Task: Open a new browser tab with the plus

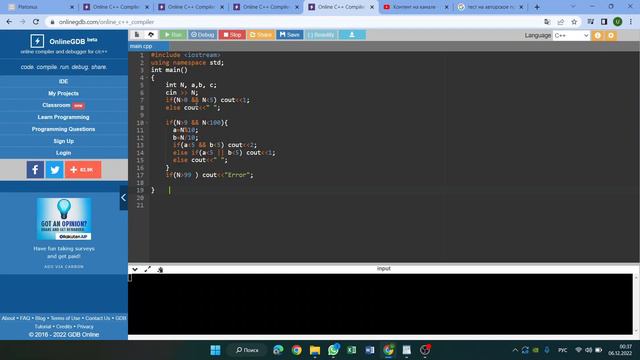Action: point(537,7)
